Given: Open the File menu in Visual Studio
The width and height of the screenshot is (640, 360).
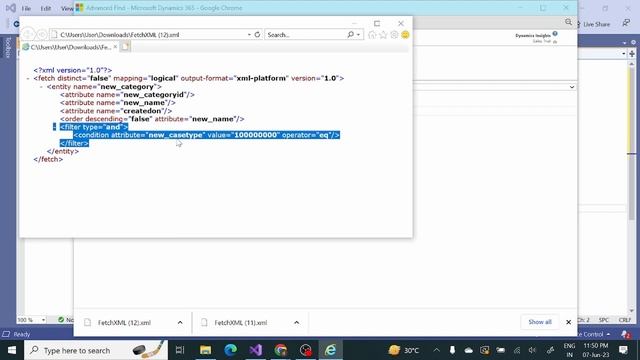Looking at the screenshot, I should point(26,8).
